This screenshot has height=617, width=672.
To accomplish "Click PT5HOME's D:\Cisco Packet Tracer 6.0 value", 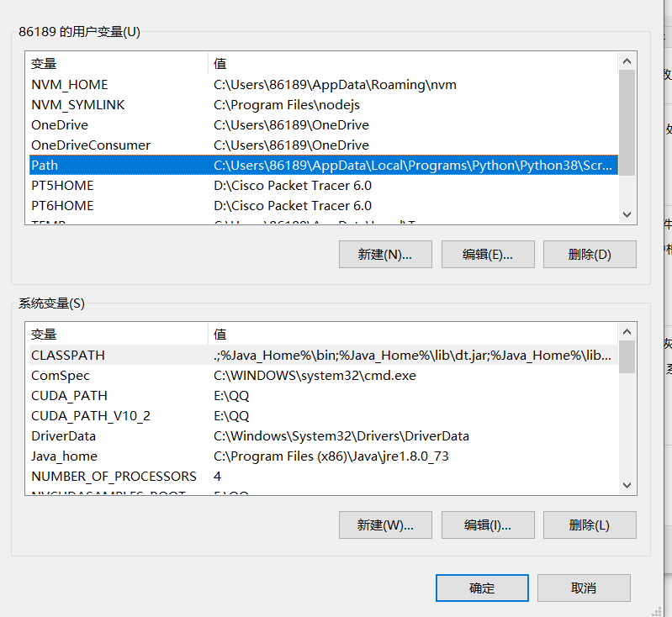I will 293,185.
